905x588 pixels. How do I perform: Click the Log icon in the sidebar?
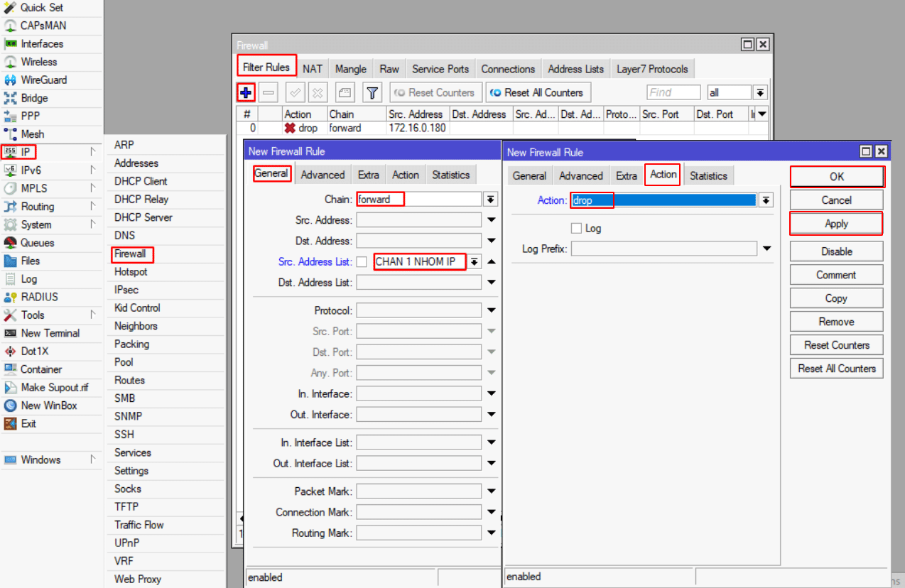tap(10, 279)
